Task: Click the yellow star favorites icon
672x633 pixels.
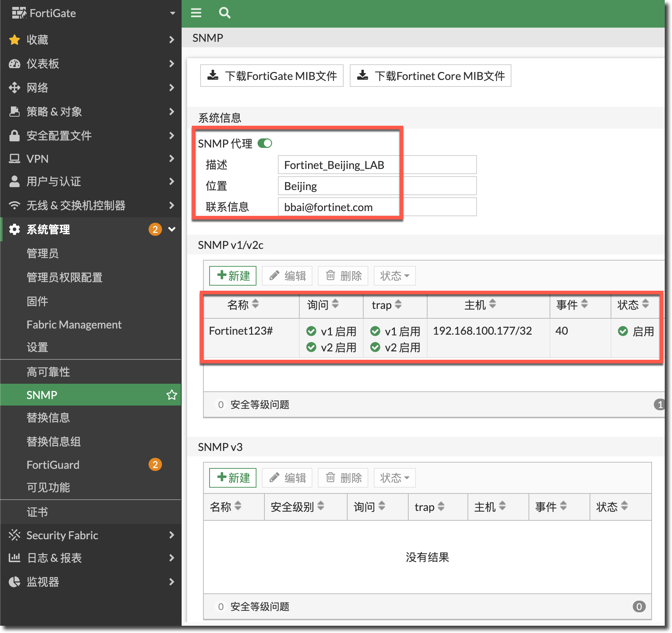Action: (x=15, y=40)
